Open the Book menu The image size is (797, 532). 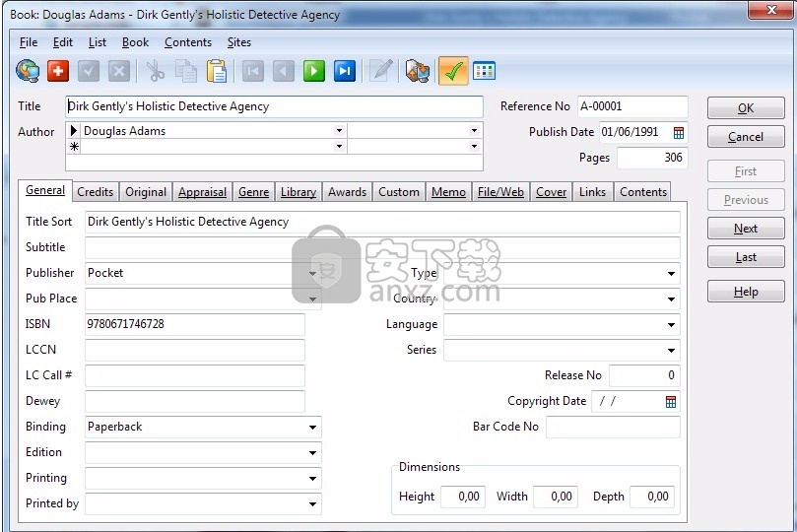(x=135, y=42)
